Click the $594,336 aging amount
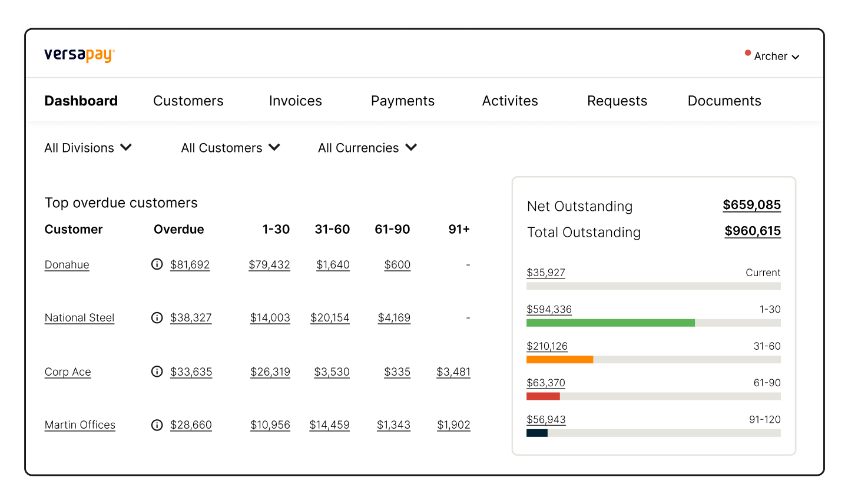Screen dimensions: 848x504 [x=549, y=310]
